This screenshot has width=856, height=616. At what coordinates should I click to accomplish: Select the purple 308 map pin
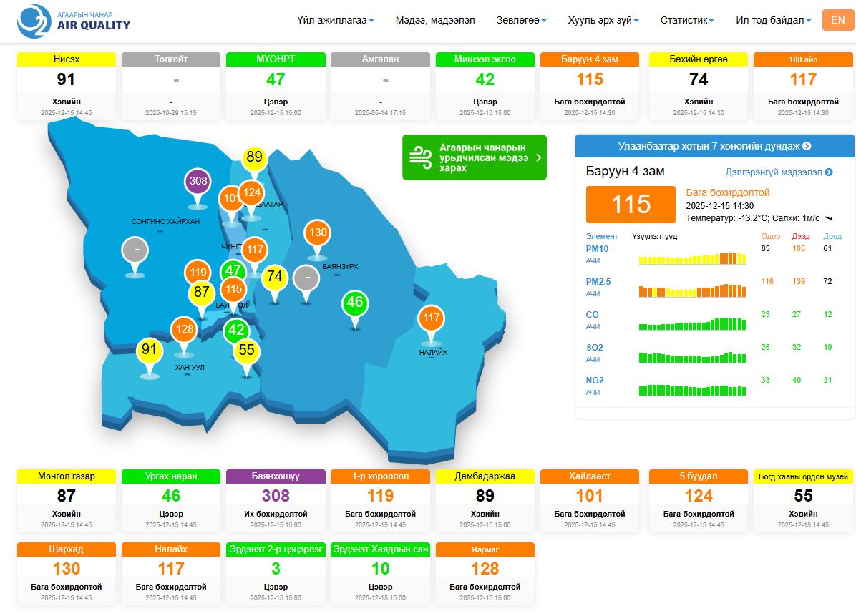[x=198, y=181]
